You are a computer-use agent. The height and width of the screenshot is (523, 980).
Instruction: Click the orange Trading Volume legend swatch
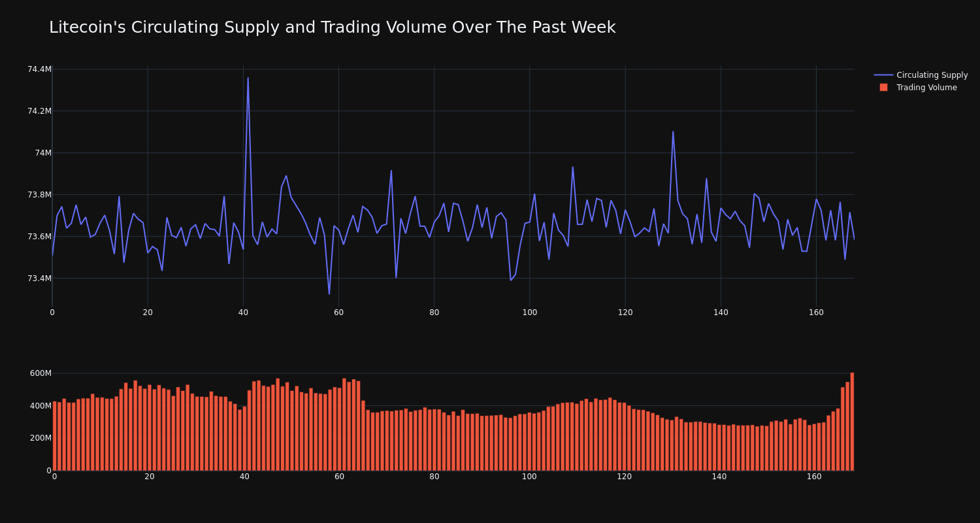click(x=883, y=88)
